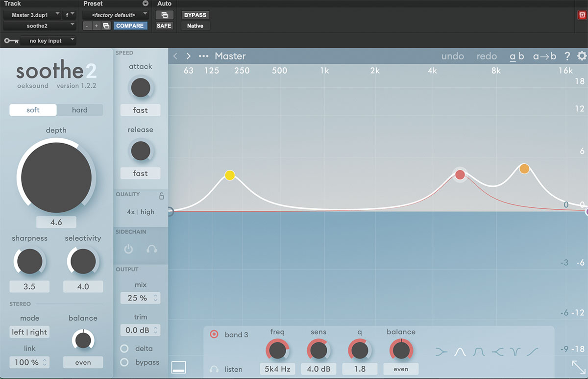Click the window resize arrows icon
This screenshot has width=588, height=379.
coord(578,368)
